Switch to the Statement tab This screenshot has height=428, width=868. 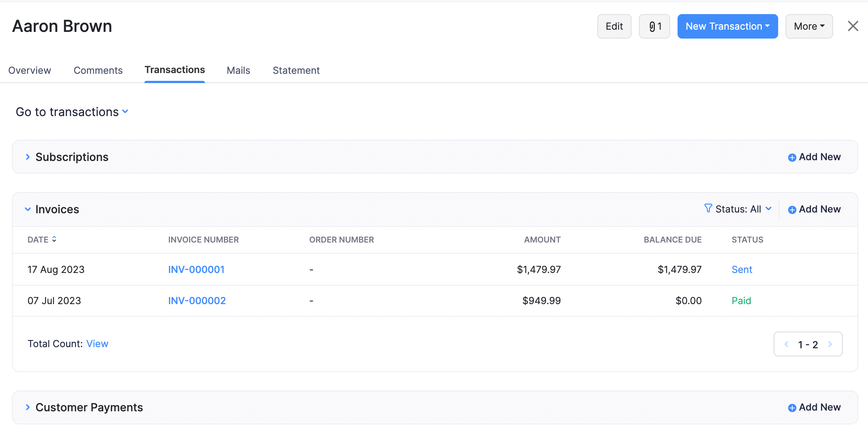pos(296,70)
